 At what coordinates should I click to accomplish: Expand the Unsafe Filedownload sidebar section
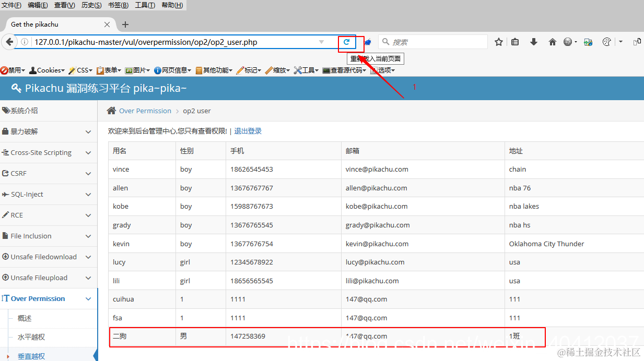pos(49,257)
